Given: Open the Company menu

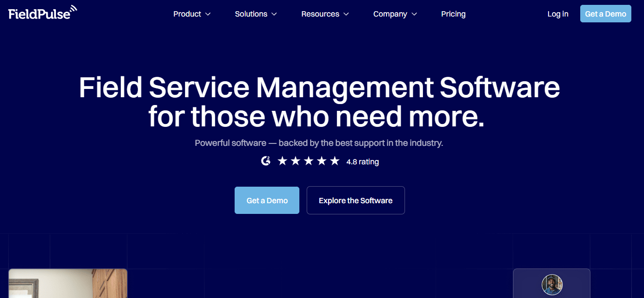Looking at the screenshot, I should click(x=395, y=14).
